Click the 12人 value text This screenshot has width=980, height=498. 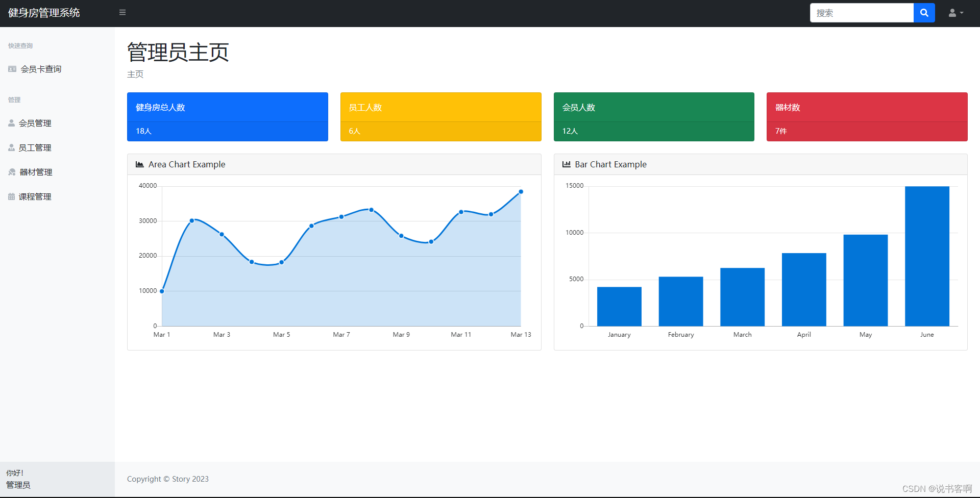(570, 131)
